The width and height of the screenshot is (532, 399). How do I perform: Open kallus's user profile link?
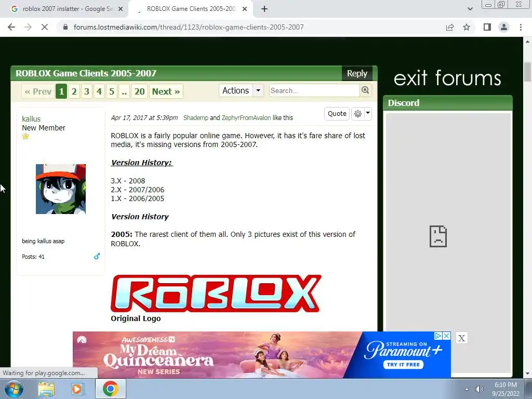click(31, 119)
